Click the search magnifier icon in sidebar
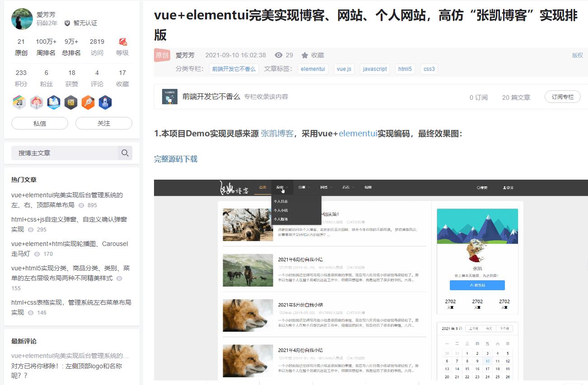Viewport: 588px width, 385px height. [x=125, y=153]
